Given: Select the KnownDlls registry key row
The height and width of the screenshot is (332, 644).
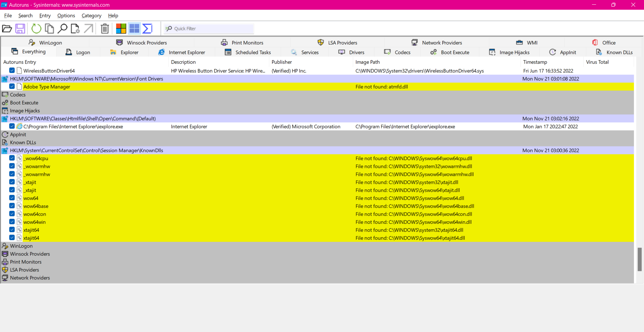Looking at the screenshot, I should (317, 150).
